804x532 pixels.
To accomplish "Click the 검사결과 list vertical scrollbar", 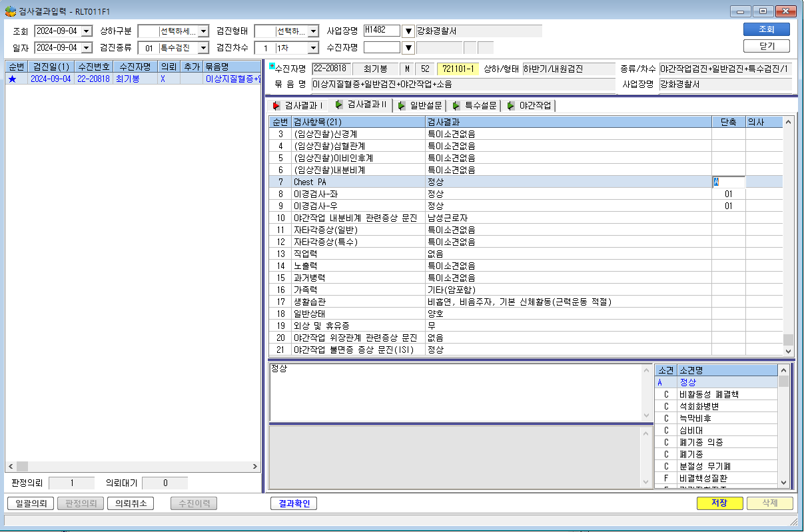I will pos(789,236).
